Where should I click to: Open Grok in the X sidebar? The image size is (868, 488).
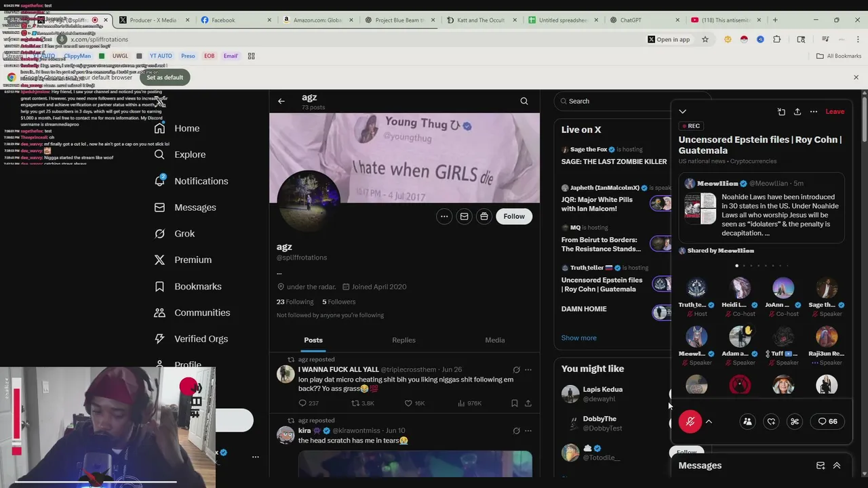[x=174, y=233]
